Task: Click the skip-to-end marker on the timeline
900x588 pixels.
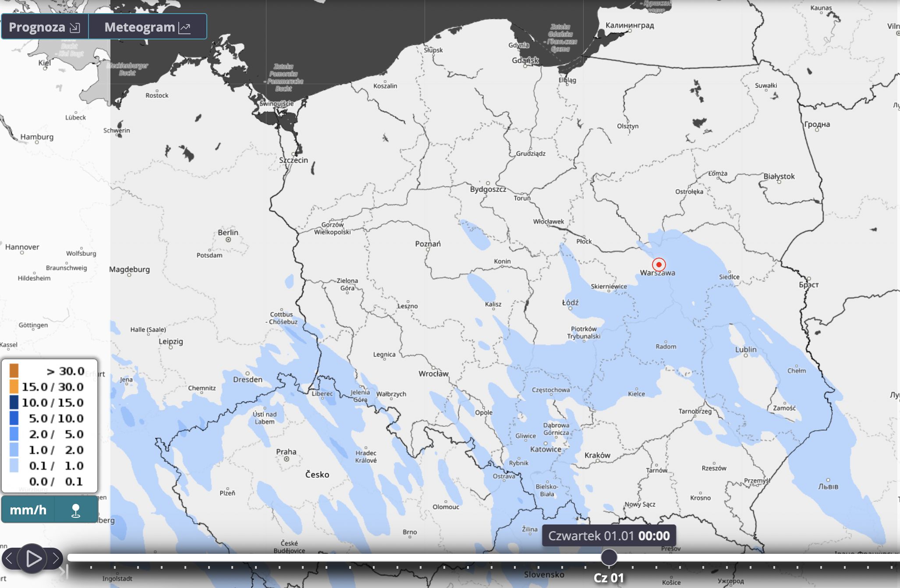Action: click(x=64, y=571)
